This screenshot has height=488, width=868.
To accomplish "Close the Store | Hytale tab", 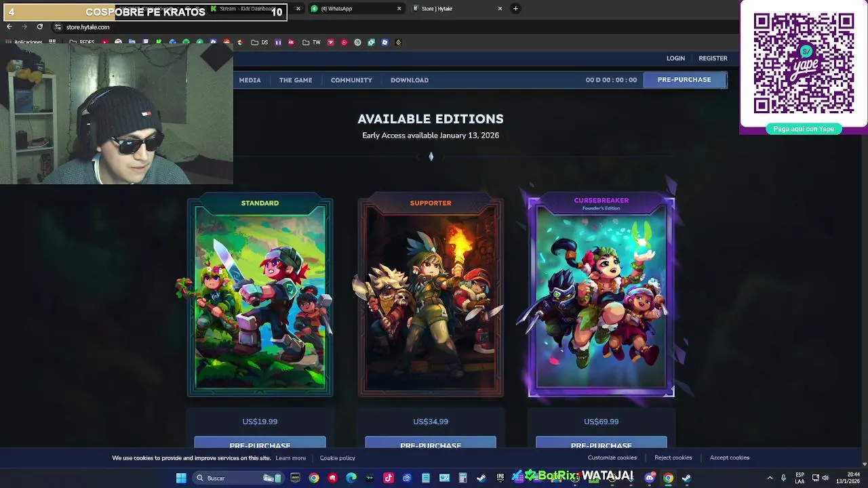I will [x=500, y=9].
